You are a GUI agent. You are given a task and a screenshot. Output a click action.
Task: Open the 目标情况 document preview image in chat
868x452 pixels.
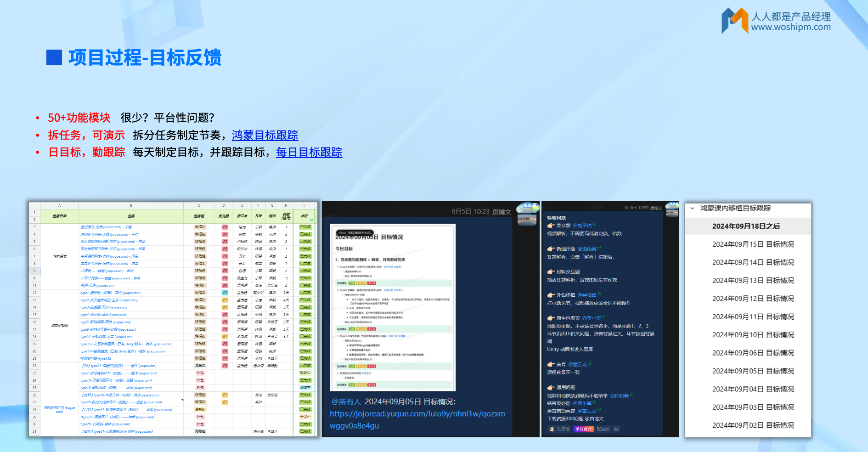[393, 307]
